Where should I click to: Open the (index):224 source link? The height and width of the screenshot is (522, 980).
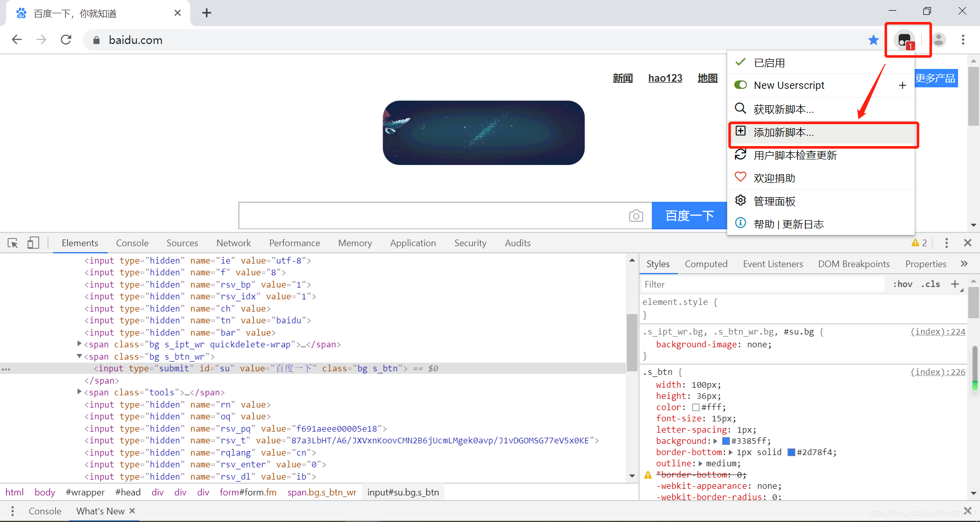point(938,332)
